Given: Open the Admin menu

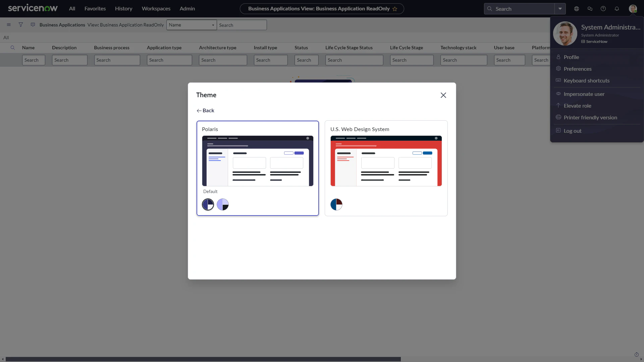Looking at the screenshot, I should [x=187, y=9].
